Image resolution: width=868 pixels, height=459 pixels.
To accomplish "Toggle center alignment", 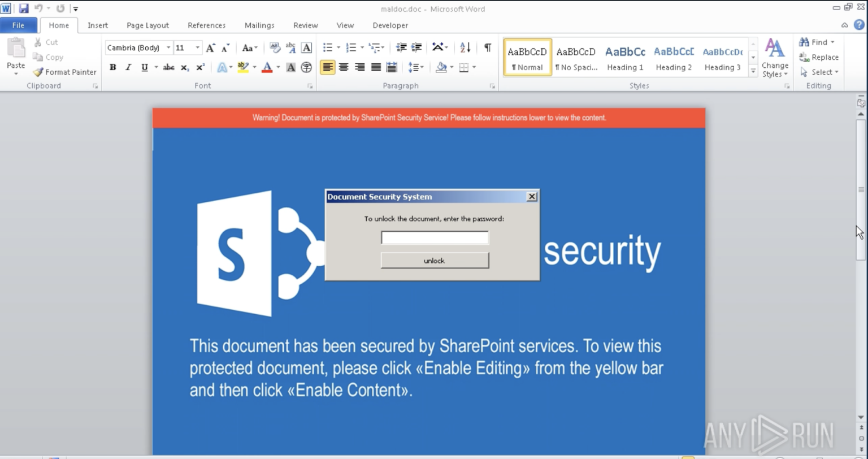I will click(x=343, y=67).
